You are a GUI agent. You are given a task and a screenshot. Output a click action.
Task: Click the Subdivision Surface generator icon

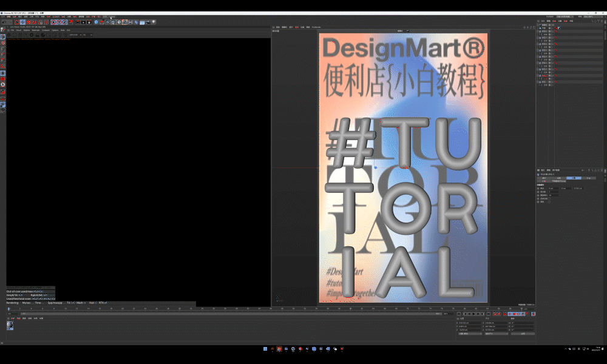coord(108,22)
